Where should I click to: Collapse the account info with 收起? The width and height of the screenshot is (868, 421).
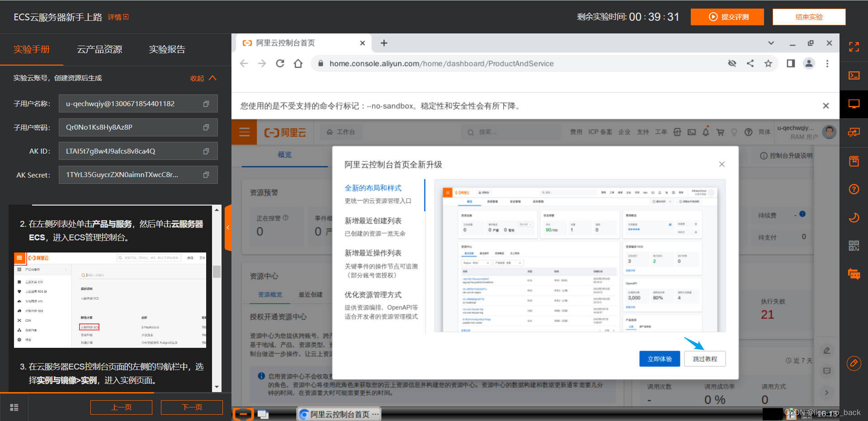[203, 78]
